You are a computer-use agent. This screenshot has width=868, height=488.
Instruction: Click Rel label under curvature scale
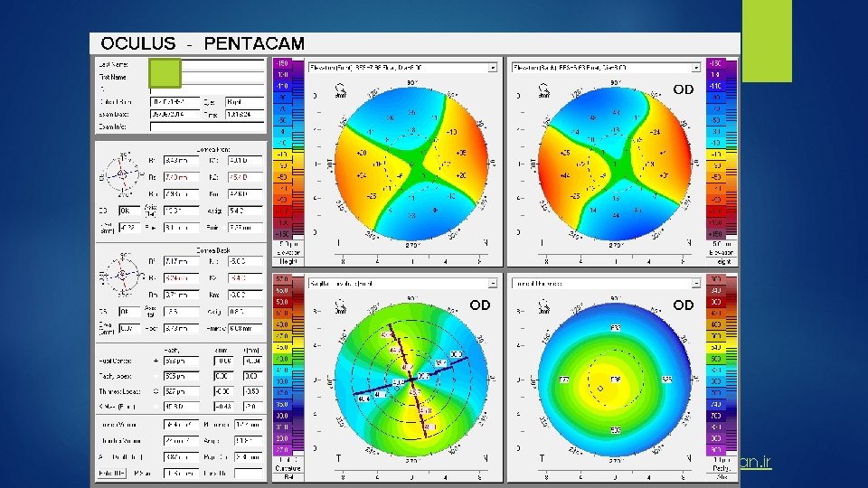point(288,477)
